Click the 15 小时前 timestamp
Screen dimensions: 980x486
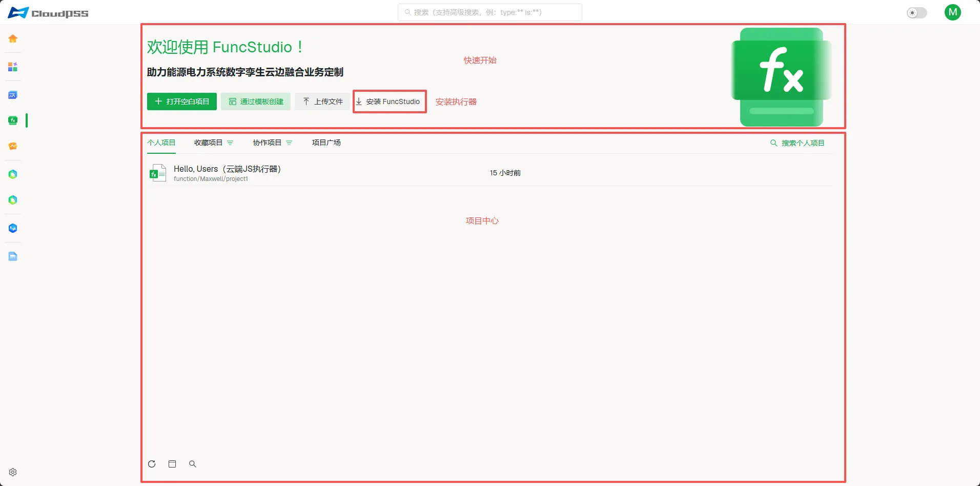(x=505, y=173)
